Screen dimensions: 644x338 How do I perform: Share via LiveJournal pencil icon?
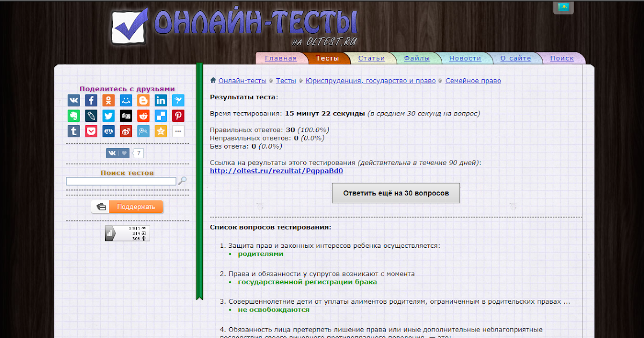tap(91, 116)
